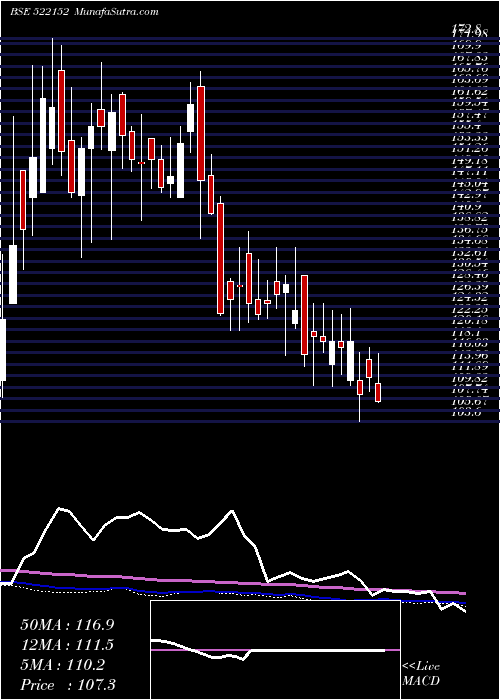Select the Price : 107.3 reading
The height and width of the screenshot is (700, 500).
(67, 685)
